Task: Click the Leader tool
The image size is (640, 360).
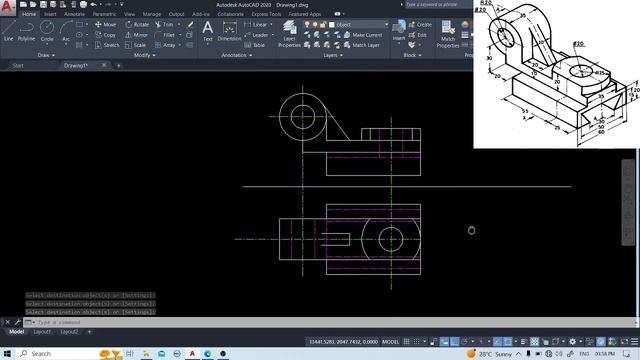Action: 256,35
